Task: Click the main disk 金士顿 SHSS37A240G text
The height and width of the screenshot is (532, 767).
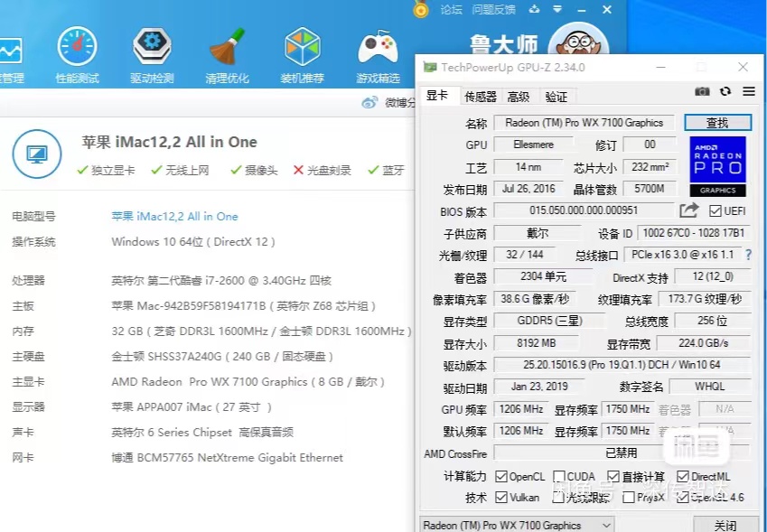Action: pyautogui.click(x=222, y=357)
